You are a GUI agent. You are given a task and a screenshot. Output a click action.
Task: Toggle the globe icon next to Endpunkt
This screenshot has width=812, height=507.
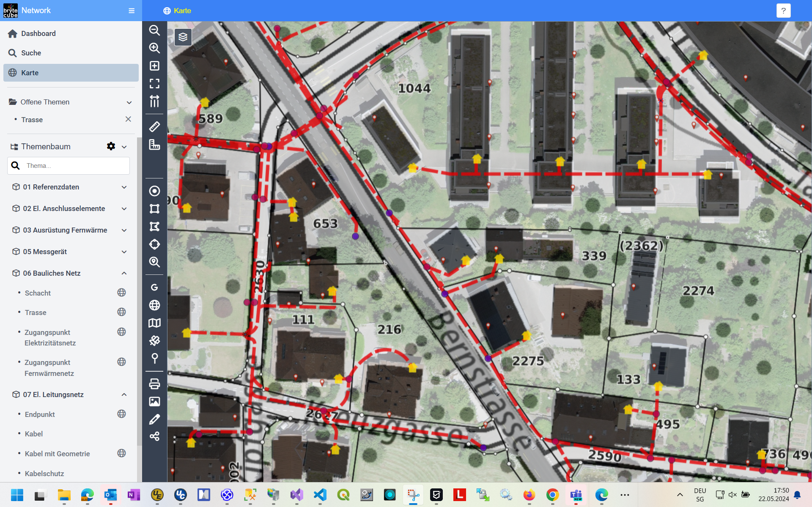pos(121,414)
